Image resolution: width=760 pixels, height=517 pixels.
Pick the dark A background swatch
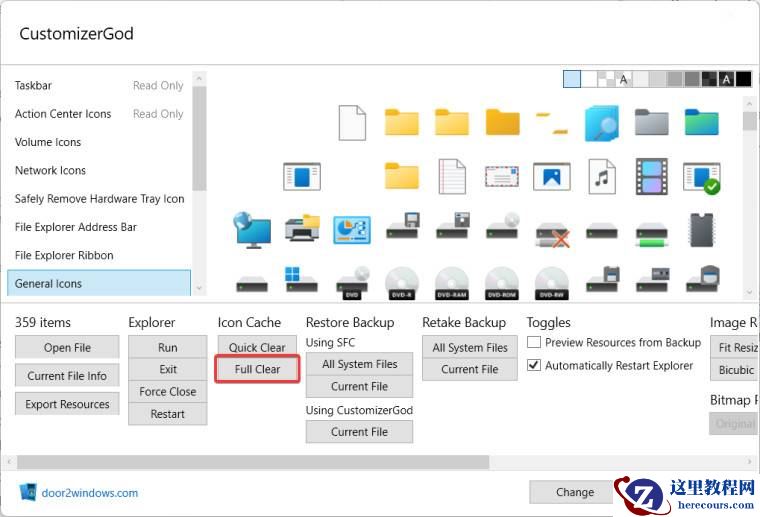pos(726,79)
